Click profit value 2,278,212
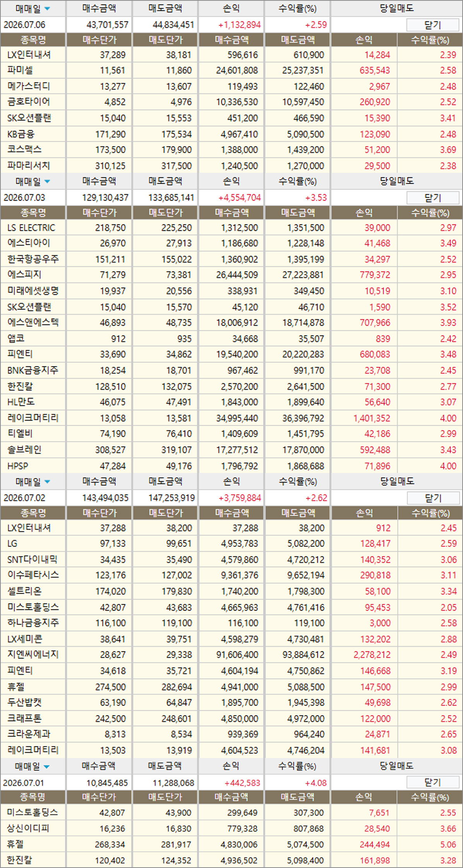The image size is (463, 868). pos(372,655)
